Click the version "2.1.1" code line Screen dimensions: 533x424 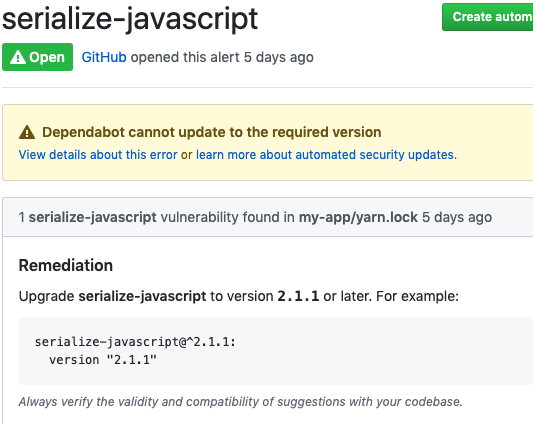103,360
